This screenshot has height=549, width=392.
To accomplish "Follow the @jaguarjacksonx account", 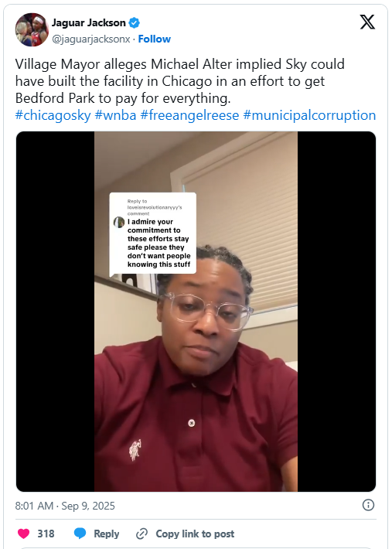I will click(155, 39).
